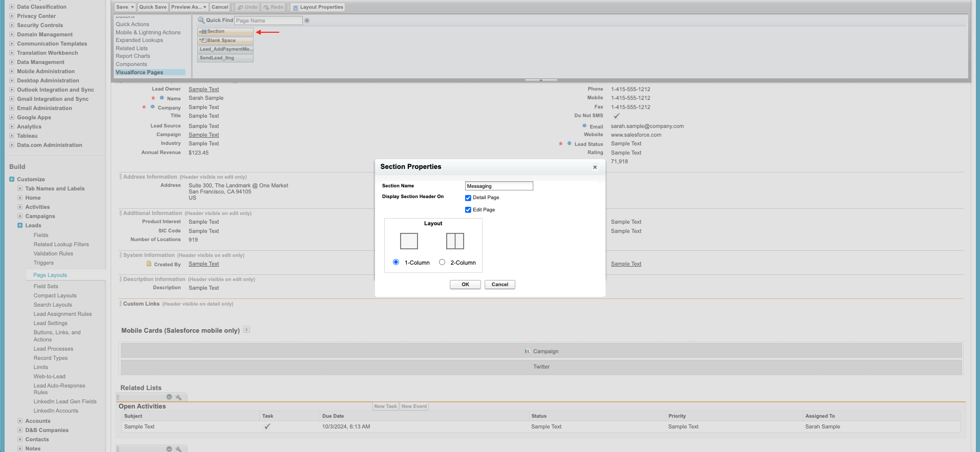Expand the Campaigns tree node
Image resolution: width=980 pixels, height=452 pixels.
pos(20,216)
